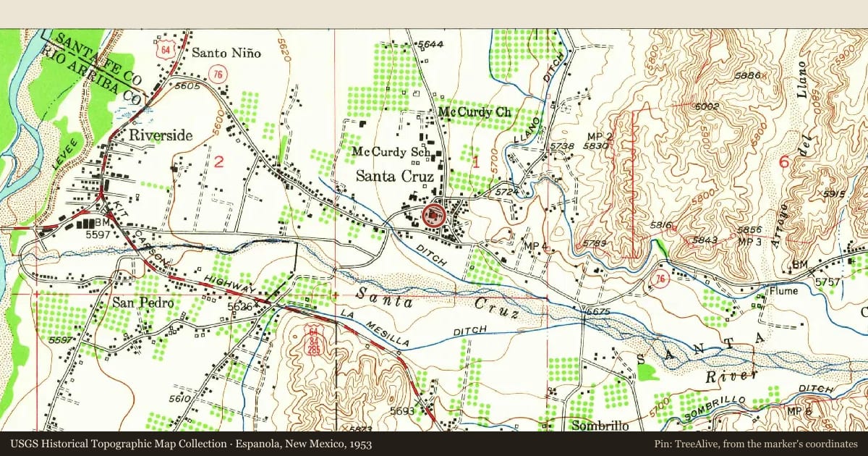
Task: Click the elevation value 5738
Action: [561, 146]
